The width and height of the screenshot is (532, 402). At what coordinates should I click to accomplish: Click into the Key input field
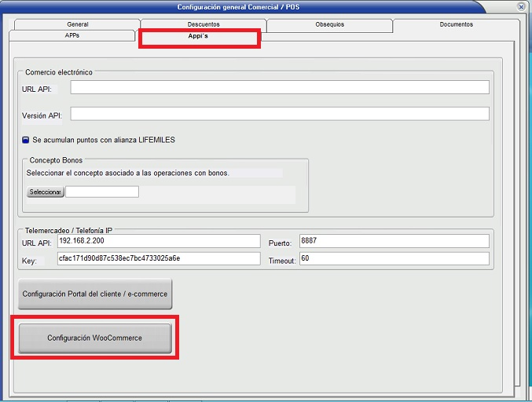[x=157, y=258]
